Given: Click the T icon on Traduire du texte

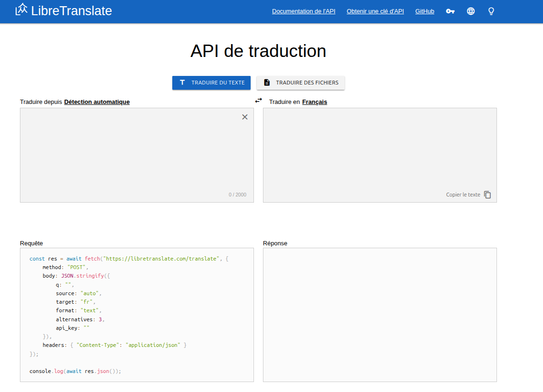Looking at the screenshot, I should (182, 83).
